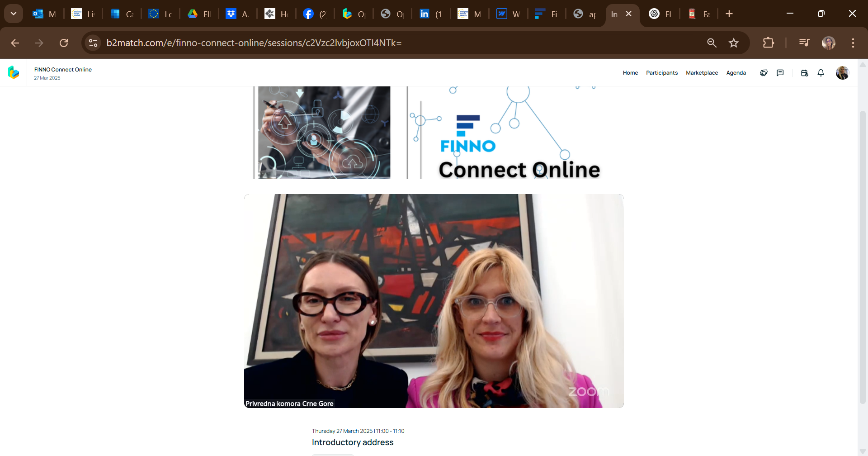View site information for b2match.com
This screenshot has width=868, height=456.
[93, 43]
